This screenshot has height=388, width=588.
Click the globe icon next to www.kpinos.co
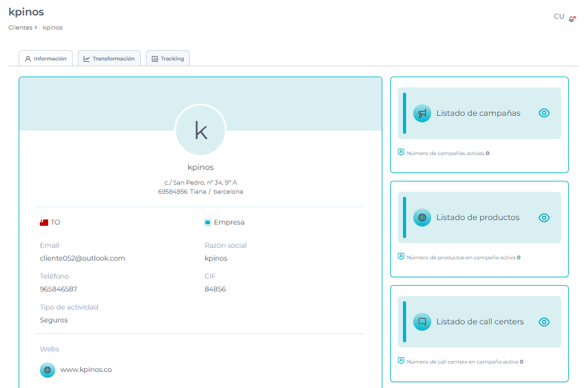tap(48, 370)
